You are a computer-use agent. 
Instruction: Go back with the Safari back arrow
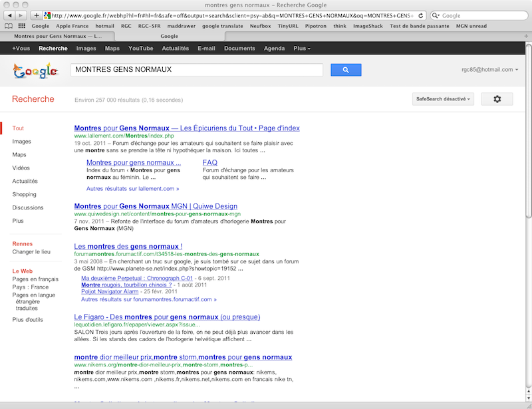point(10,15)
